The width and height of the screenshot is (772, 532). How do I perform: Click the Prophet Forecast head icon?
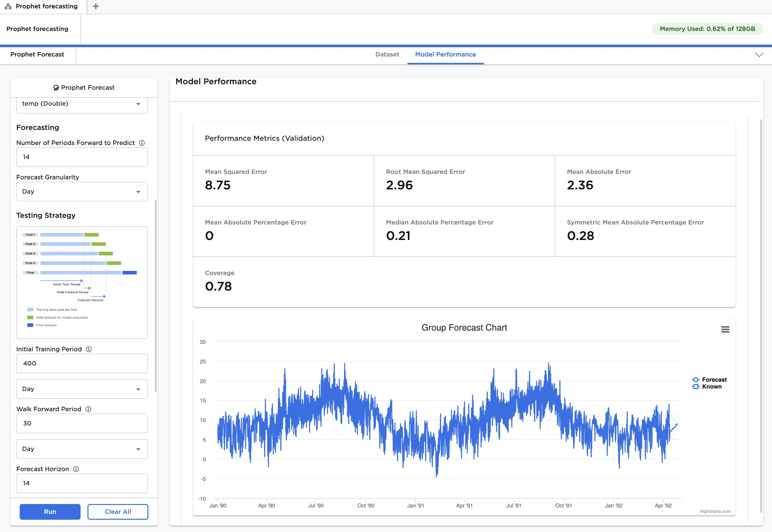[x=56, y=88]
